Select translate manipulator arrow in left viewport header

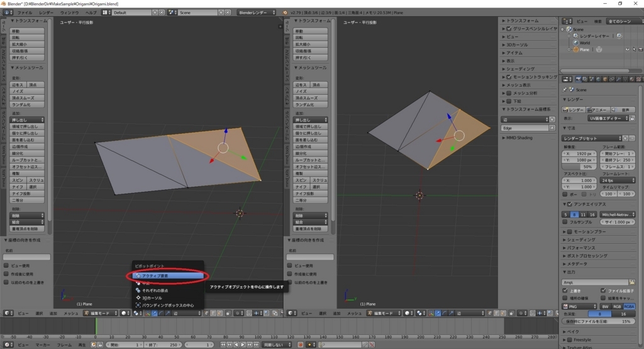pos(155,313)
